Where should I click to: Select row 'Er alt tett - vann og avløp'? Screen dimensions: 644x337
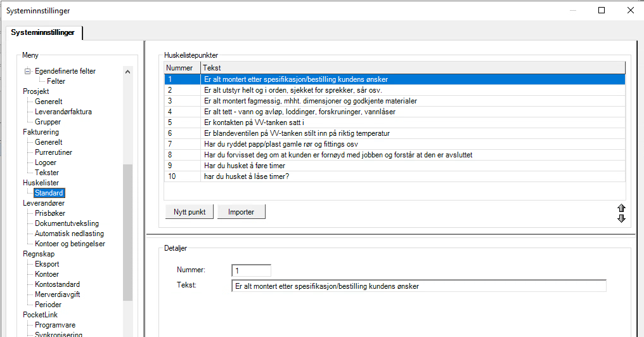(395, 112)
